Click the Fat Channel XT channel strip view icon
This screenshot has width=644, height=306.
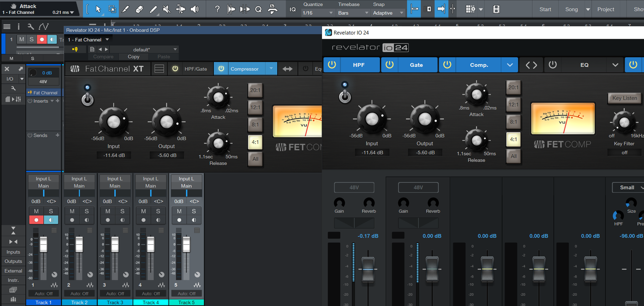pyautogui.click(x=159, y=69)
